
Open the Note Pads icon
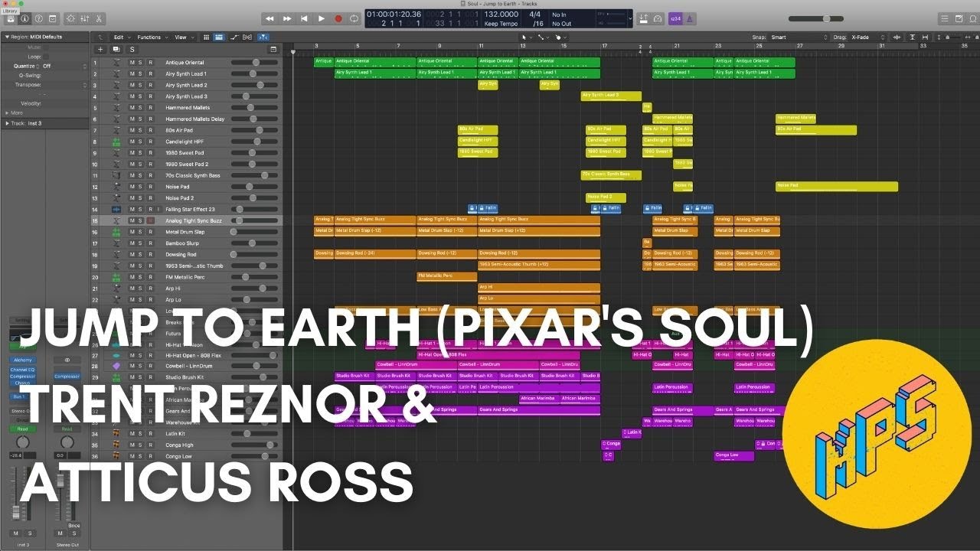959,18
